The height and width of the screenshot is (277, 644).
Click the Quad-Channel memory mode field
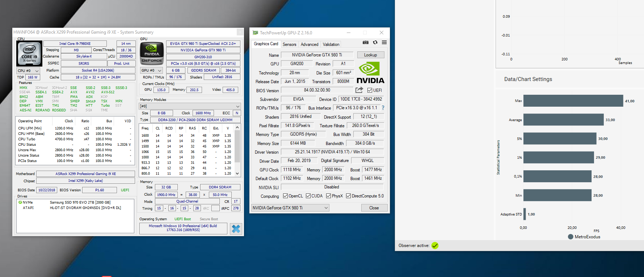[x=187, y=201]
